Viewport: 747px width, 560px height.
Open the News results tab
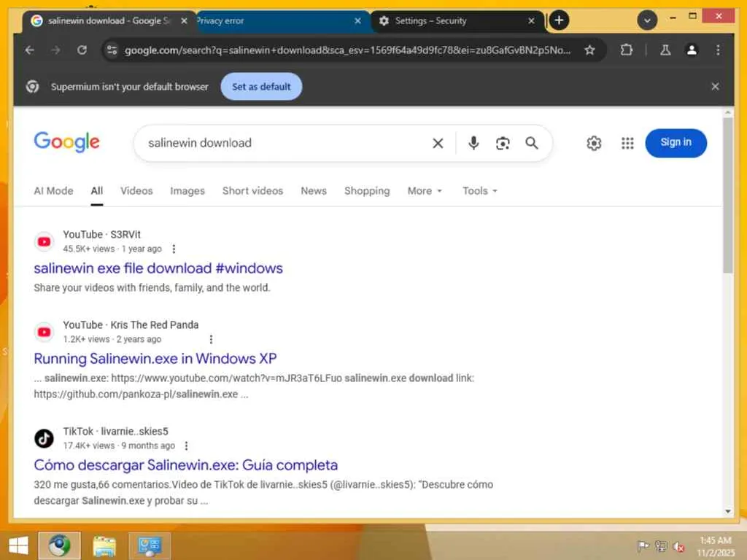point(314,191)
